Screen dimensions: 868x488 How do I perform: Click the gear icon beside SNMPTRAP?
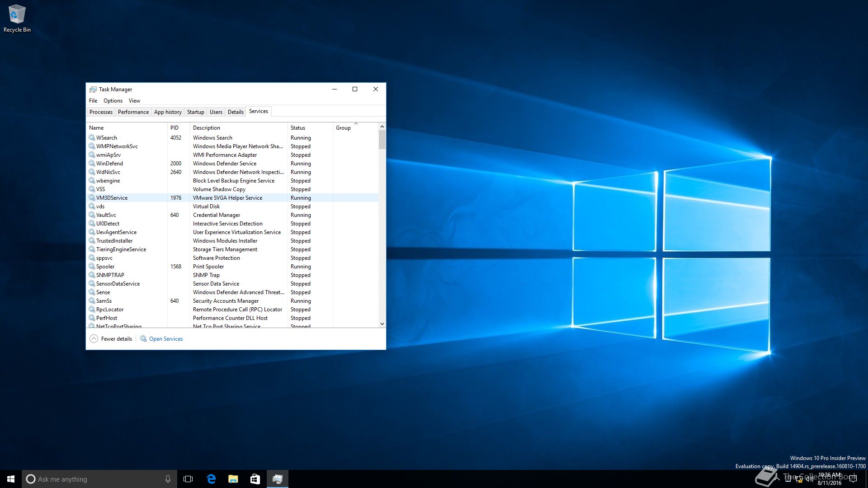92,275
